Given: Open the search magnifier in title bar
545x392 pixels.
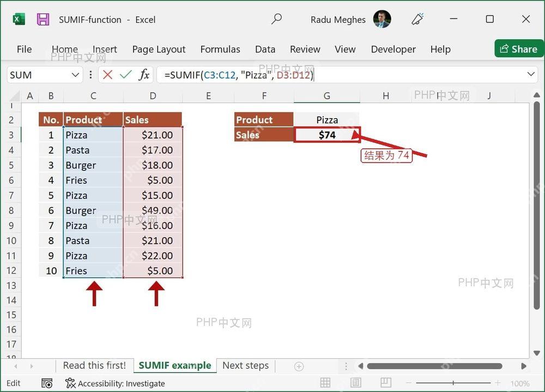Looking at the screenshot, I should pos(276,19).
